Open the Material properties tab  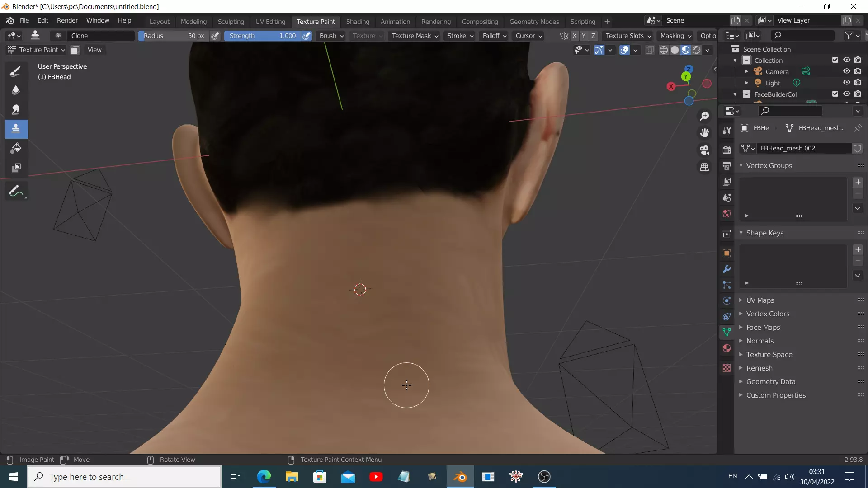tap(726, 348)
